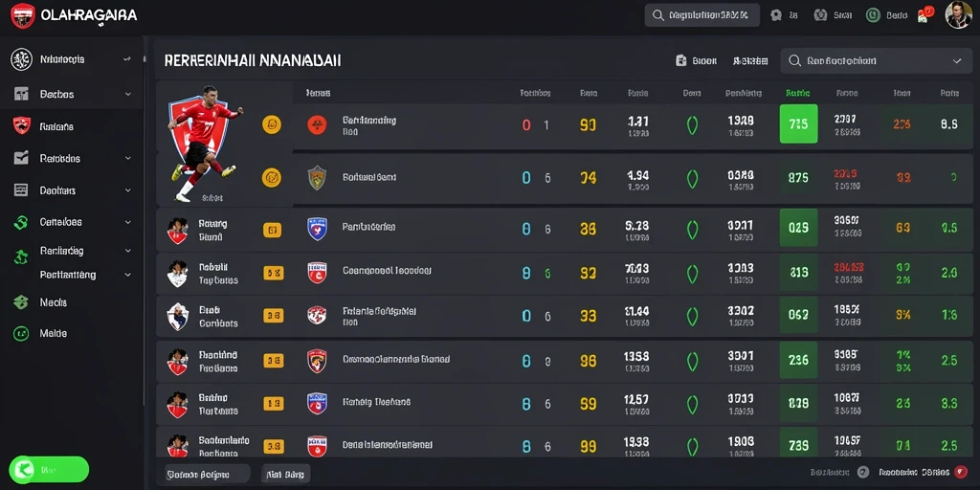This screenshot has height=490, width=980.
Task: Click the Soarne button below the table
Action: tap(208, 475)
